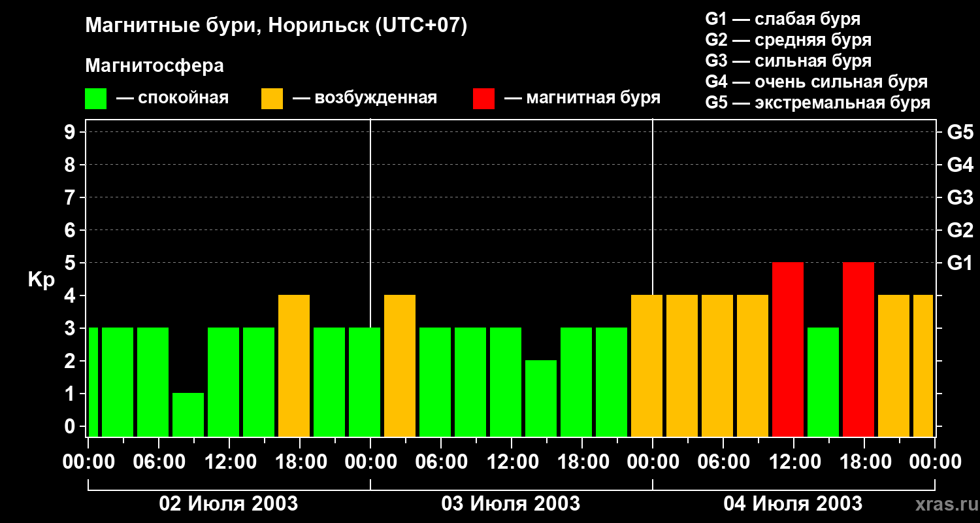Click the '06:00' time label above 03 Июля
Viewport: 980px width, 523px height.
click(441, 462)
